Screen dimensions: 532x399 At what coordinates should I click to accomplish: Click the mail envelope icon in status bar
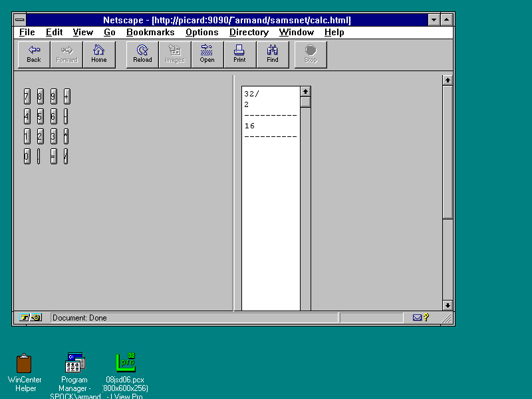point(417,318)
